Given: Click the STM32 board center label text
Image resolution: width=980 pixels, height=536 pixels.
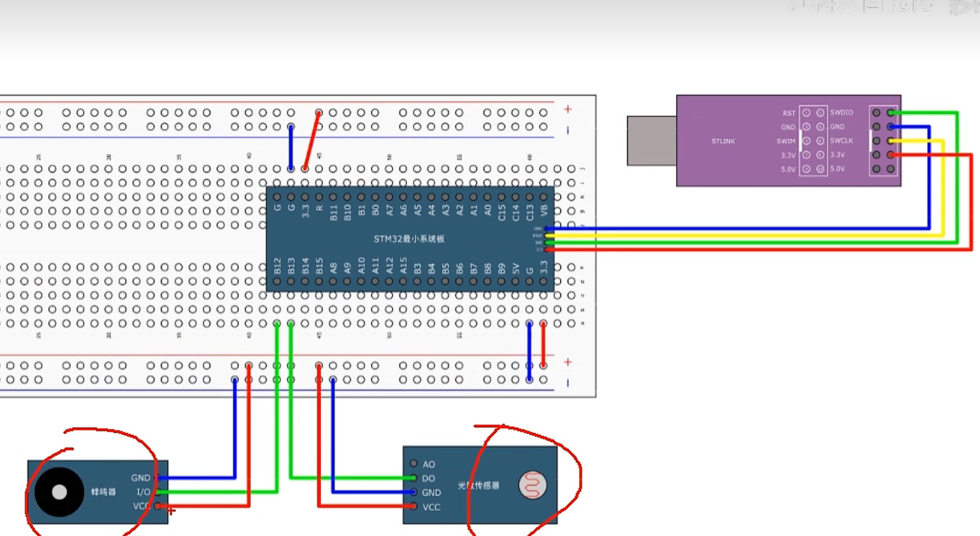Looking at the screenshot, I should [x=409, y=238].
